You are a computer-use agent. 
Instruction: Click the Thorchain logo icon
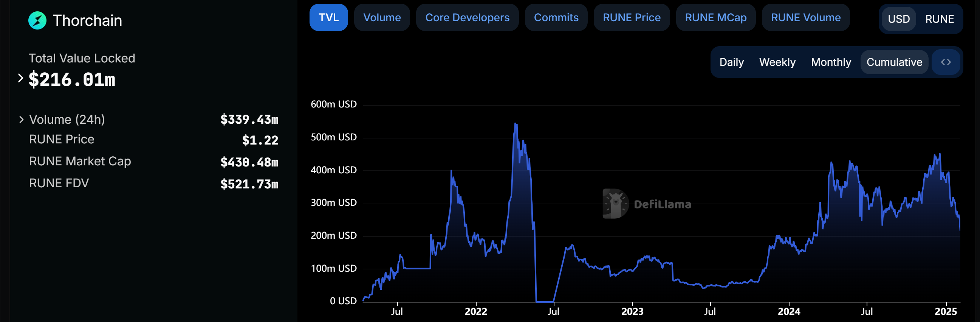37,20
